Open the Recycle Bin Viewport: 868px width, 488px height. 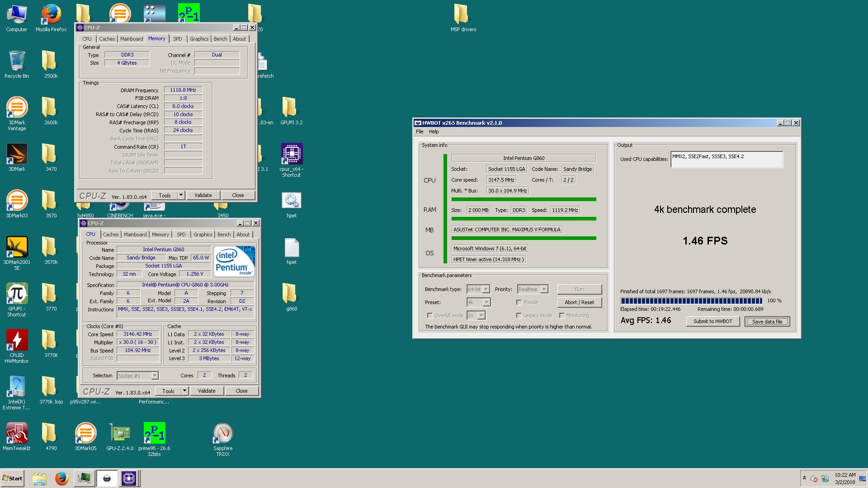coord(17,65)
